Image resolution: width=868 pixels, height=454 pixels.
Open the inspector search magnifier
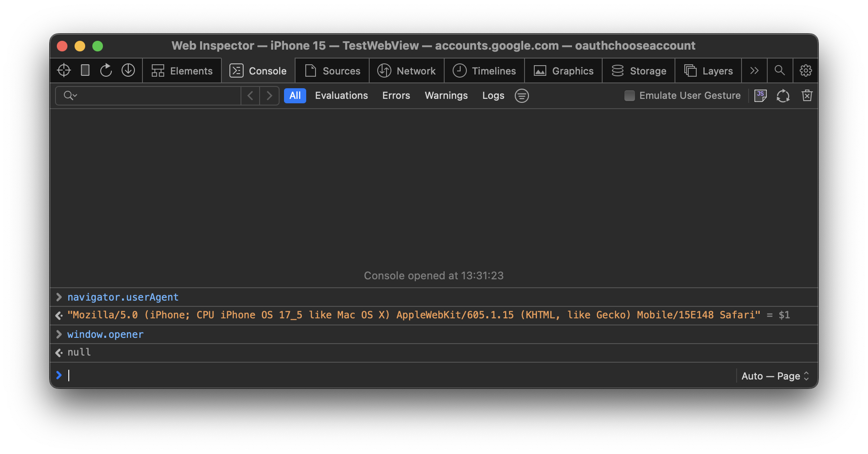click(x=780, y=70)
